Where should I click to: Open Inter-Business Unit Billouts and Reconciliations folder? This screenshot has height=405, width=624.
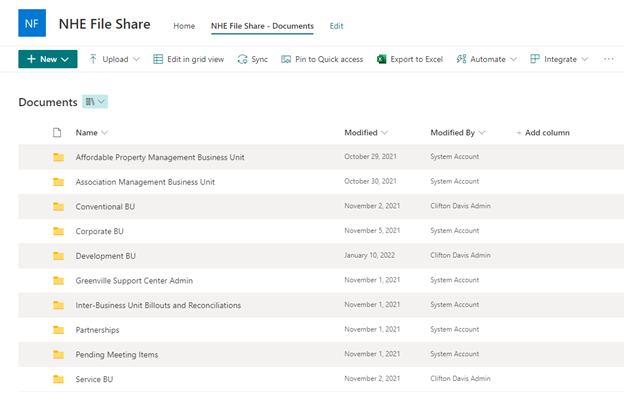158,305
